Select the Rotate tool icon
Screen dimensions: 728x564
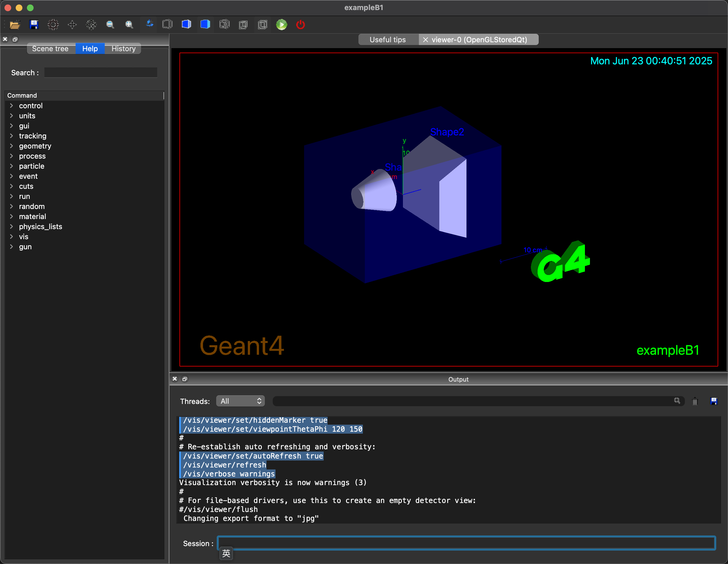coord(150,24)
